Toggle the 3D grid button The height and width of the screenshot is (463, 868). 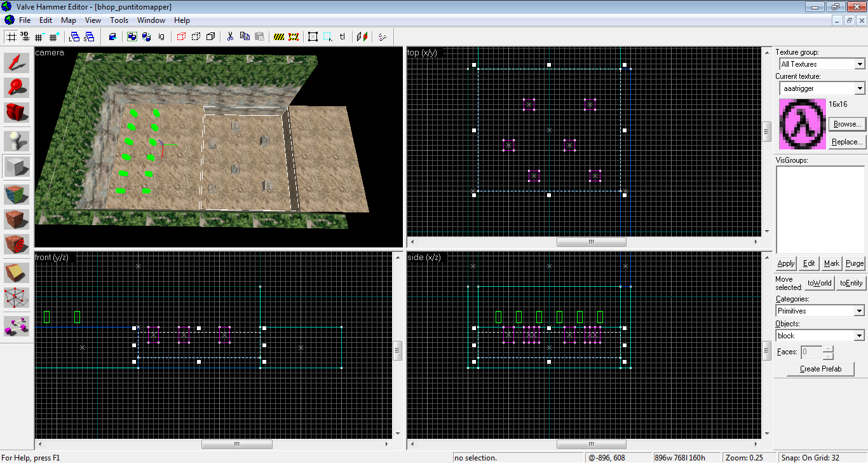point(25,37)
